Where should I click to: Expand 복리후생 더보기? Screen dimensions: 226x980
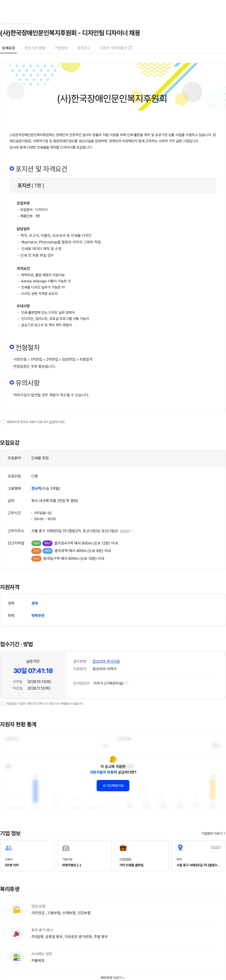[x=113, y=977]
